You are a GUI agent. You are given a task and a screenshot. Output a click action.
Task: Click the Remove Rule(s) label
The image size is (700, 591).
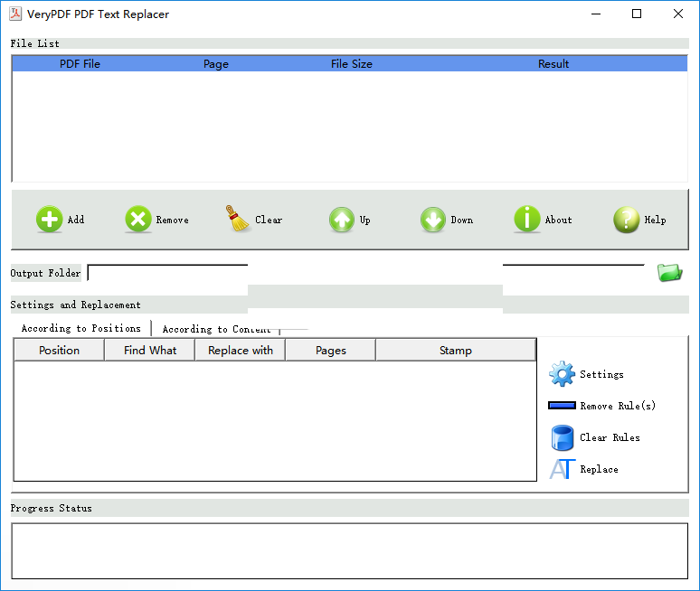[618, 406]
